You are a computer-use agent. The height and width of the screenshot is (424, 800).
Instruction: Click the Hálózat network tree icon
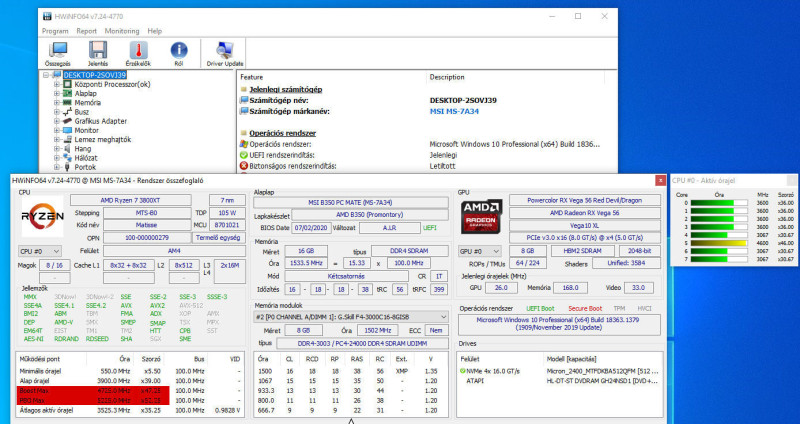(x=67, y=158)
